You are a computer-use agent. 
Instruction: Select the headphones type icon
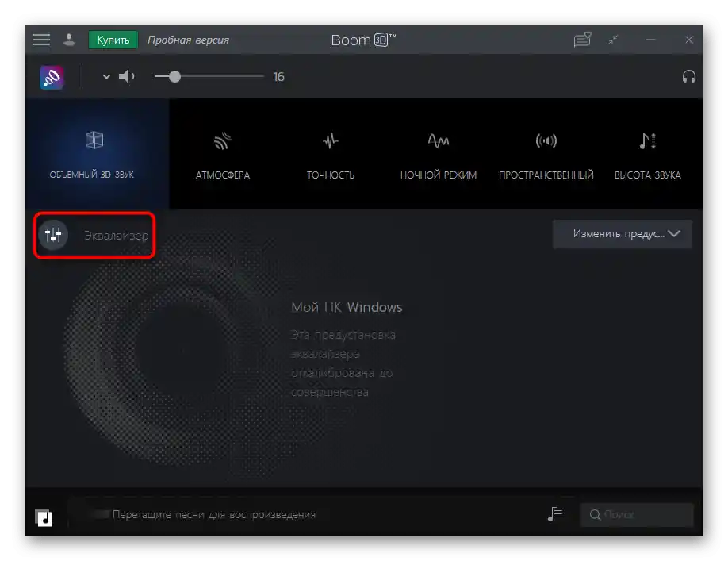(689, 77)
